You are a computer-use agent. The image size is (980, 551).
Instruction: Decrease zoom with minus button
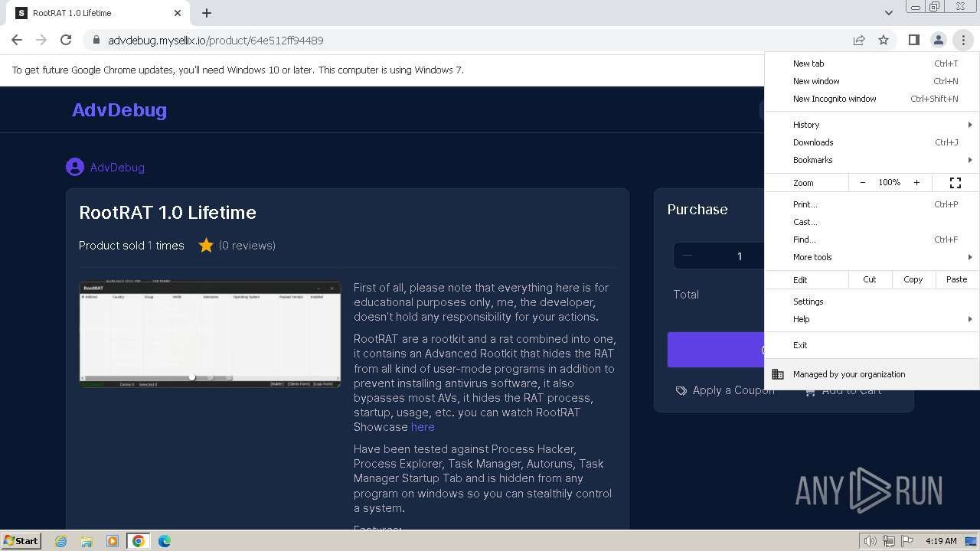(x=863, y=182)
